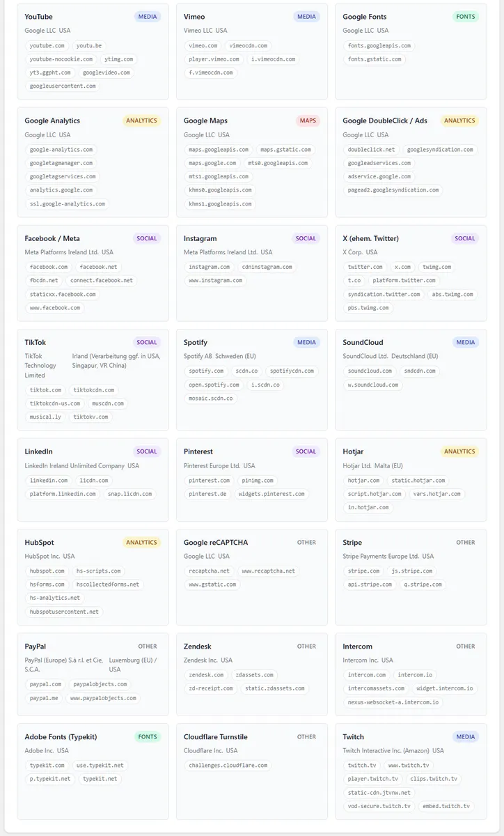Viewport: 504px width, 836px height.
Task: Select fonts.googleapis.com domain chip
Action: click(x=379, y=46)
